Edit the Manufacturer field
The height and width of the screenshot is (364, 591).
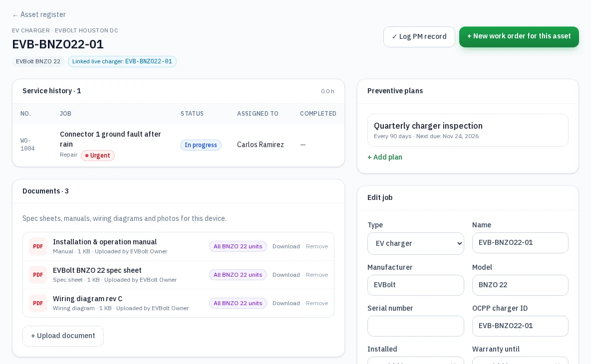tap(416, 285)
